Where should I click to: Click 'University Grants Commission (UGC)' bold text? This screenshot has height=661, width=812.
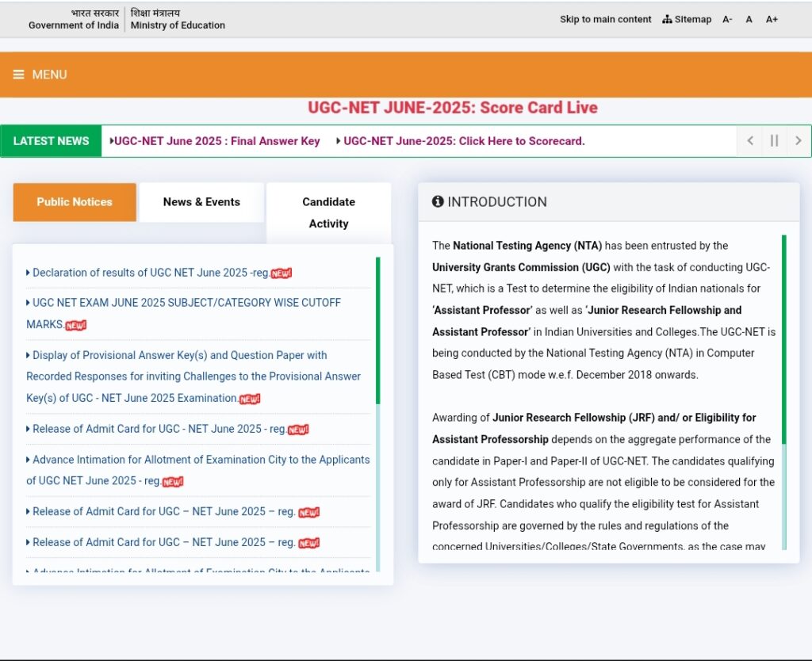click(521, 267)
